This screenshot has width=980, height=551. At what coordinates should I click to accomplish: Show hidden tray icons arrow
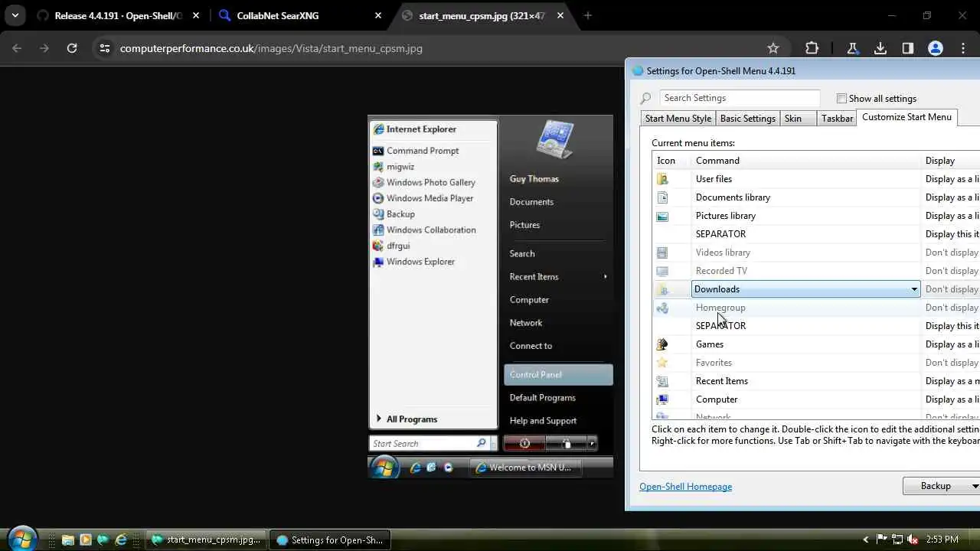pyautogui.click(x=866, y=540)
